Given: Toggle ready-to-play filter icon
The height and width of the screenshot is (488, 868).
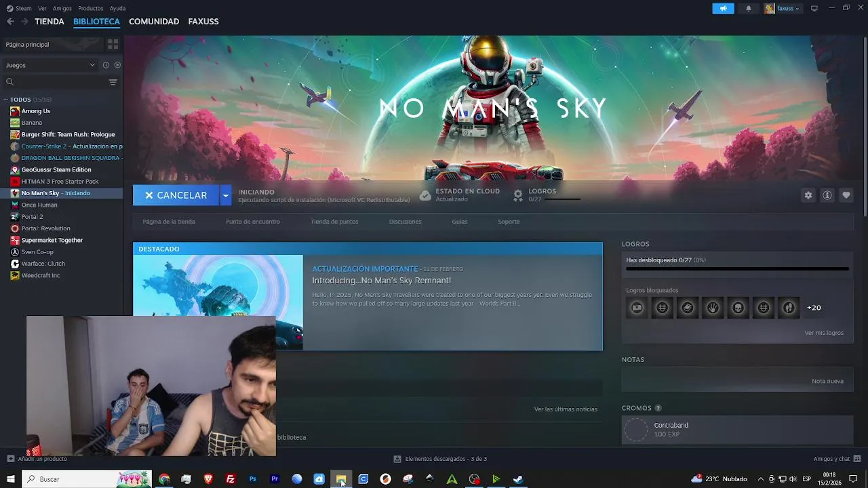Looking at the screenshot, I should [117, 65].
